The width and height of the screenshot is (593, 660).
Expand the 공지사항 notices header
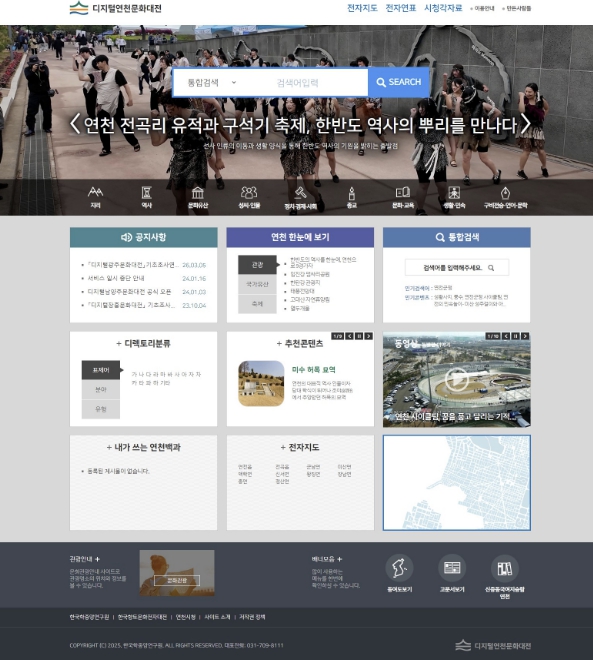pyautogui.click(x=144, y=237)
